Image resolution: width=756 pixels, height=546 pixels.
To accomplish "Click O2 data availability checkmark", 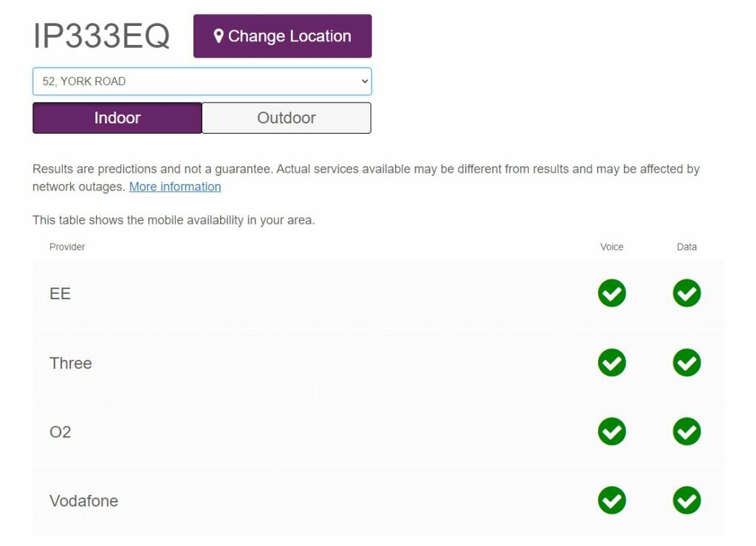I will [x=687, y=431].
